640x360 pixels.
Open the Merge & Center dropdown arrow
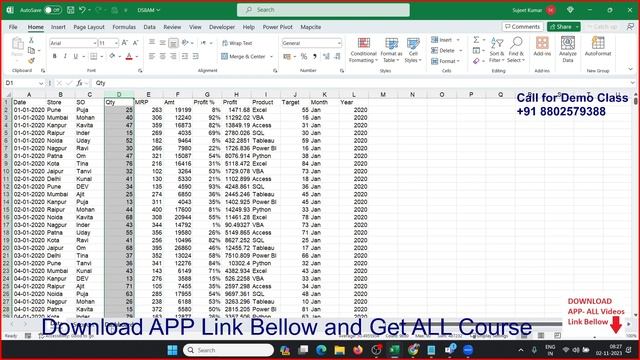point(271,57)
